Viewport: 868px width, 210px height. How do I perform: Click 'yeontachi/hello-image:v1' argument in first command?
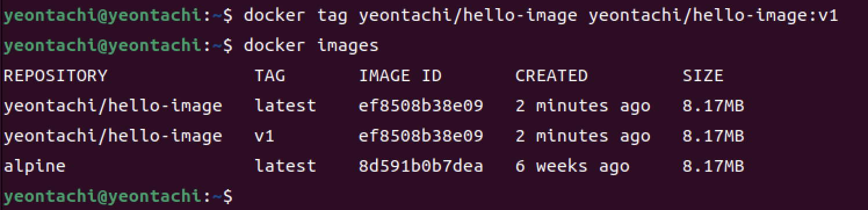point(714,16)
